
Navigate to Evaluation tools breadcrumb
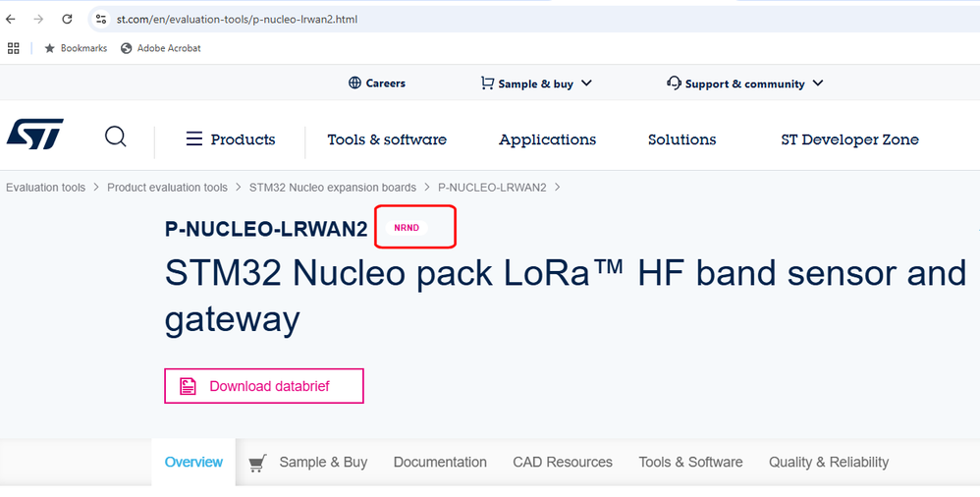(45, 188)
